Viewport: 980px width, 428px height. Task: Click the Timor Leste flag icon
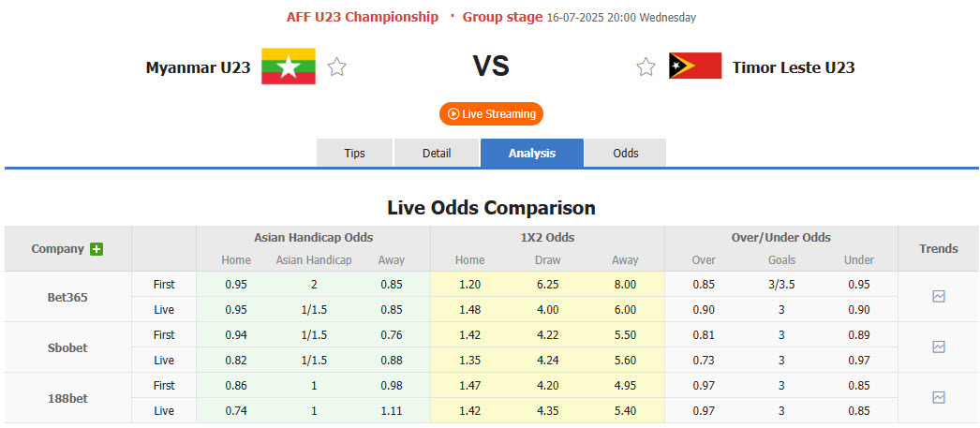pos(695,66)
